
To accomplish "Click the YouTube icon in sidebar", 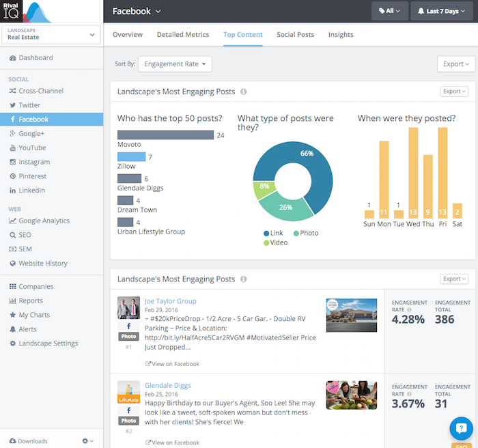I will pyautogui.click(x=12, y=148).
